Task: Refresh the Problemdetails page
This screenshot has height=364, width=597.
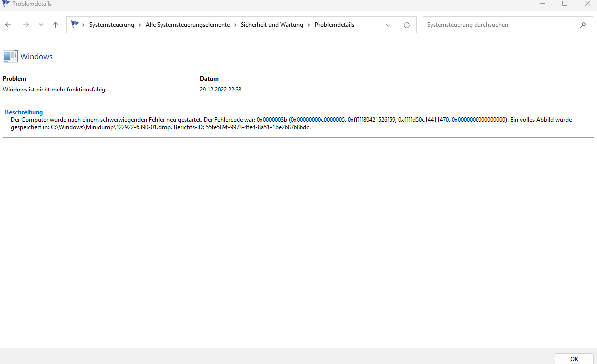Action: pos(407,25)
